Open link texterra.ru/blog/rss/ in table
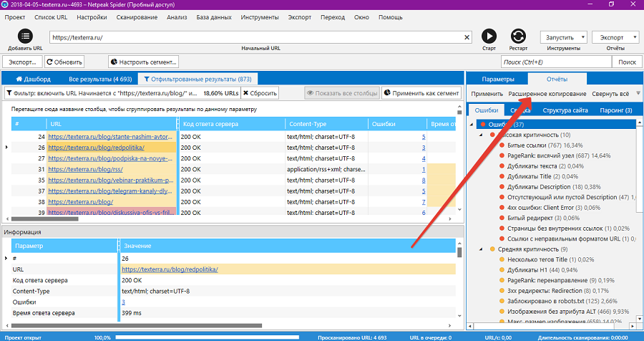This screenshot has width=644, height=341. pos(85,170)
